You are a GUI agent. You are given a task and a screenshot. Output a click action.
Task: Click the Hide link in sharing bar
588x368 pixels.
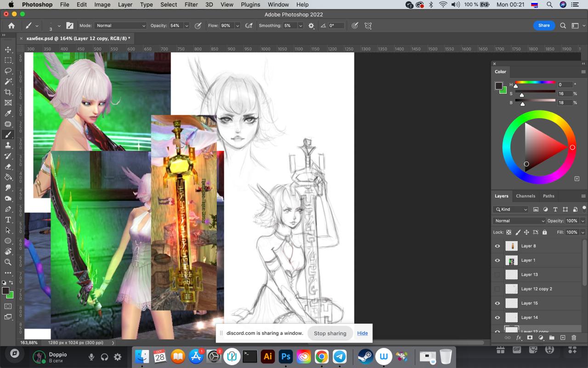point(362,333)
